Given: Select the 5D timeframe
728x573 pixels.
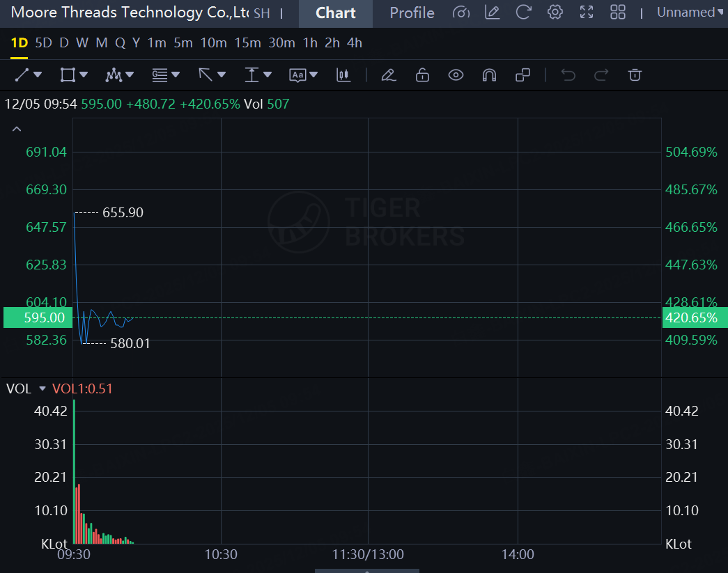Looking at the screenshot, I should tap(44, 43).
